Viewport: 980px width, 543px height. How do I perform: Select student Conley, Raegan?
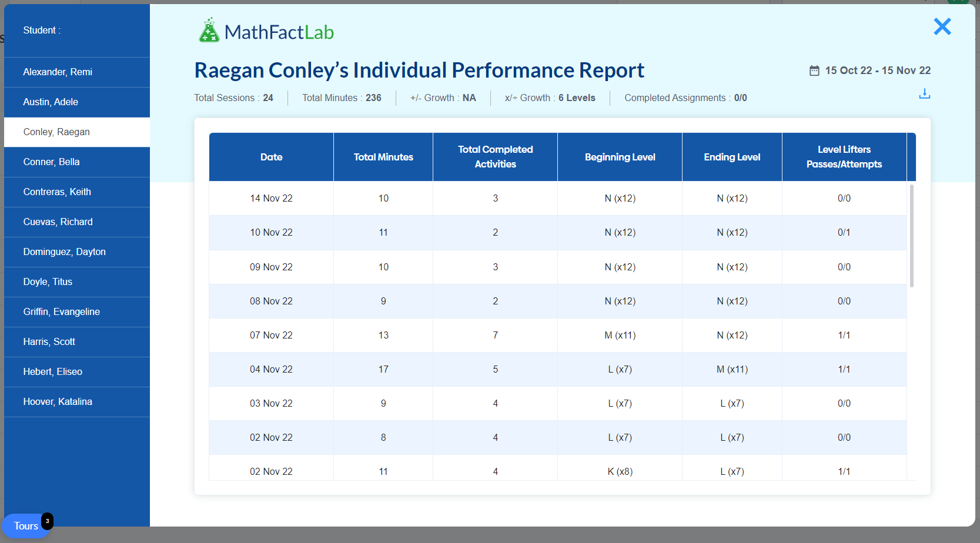pos(77,132)
